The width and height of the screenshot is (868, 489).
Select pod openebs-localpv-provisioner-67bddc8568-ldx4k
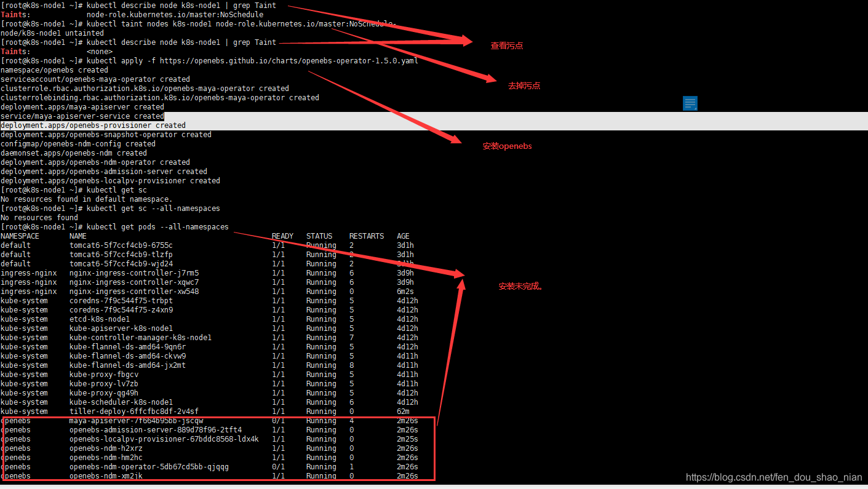tap(164, 439)
